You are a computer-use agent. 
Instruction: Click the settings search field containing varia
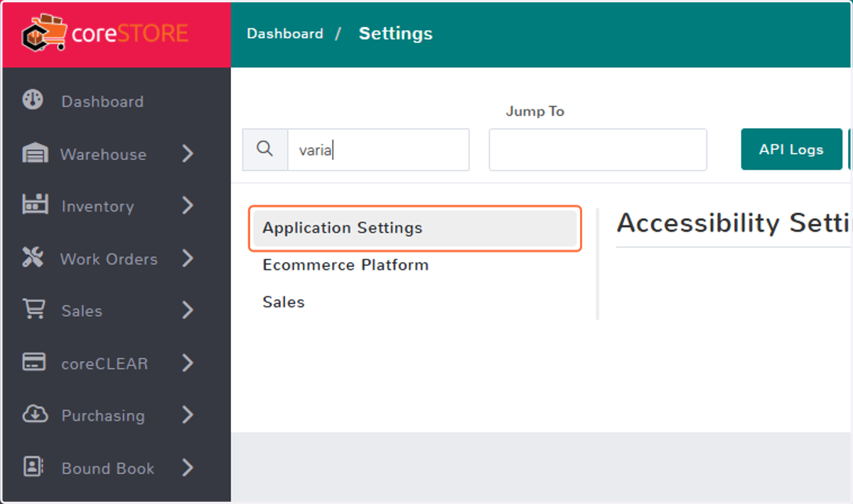point(378,149)
